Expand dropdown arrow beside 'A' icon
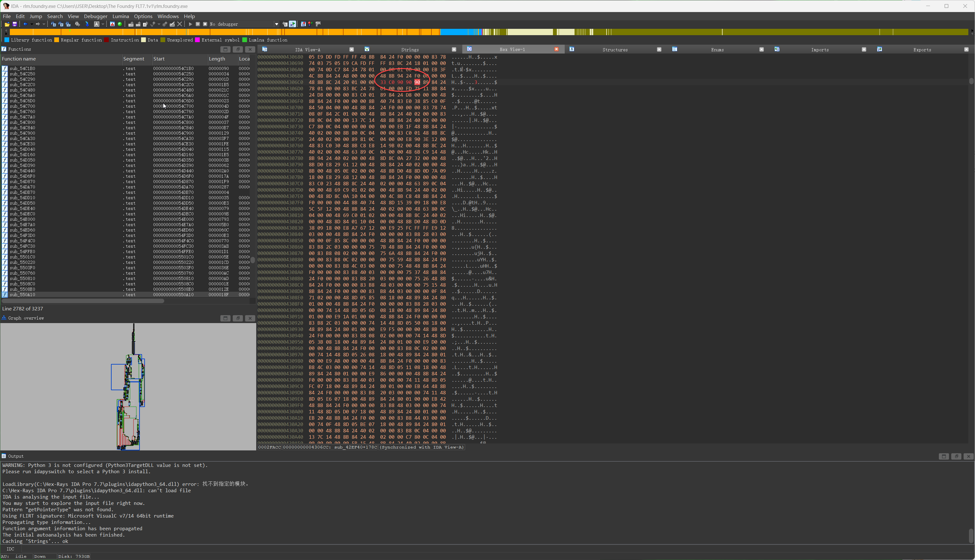This screenshot has width=975, height=560. (103, 24)
